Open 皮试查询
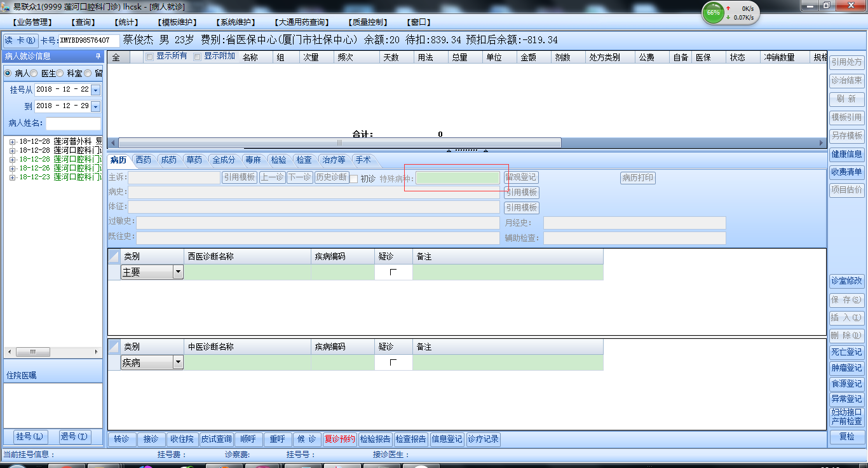The width and height of the screenshot is (868, 468). point(216,439)
